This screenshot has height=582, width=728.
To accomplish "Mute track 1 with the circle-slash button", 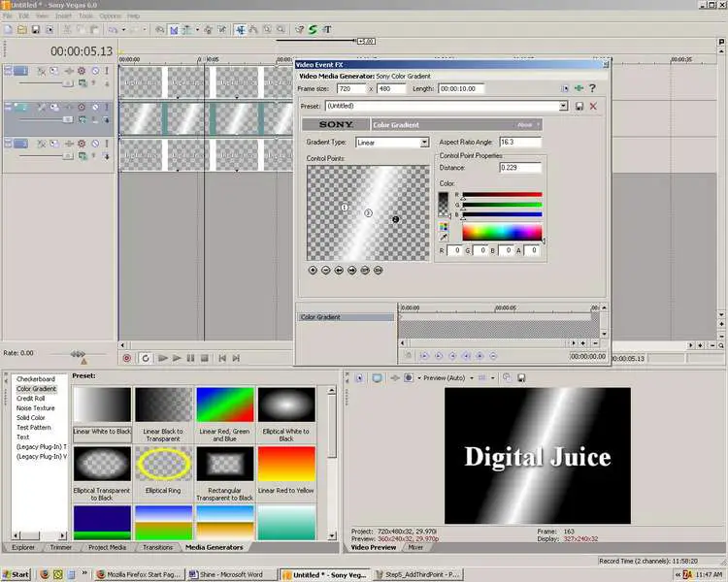I will point(95,71).
